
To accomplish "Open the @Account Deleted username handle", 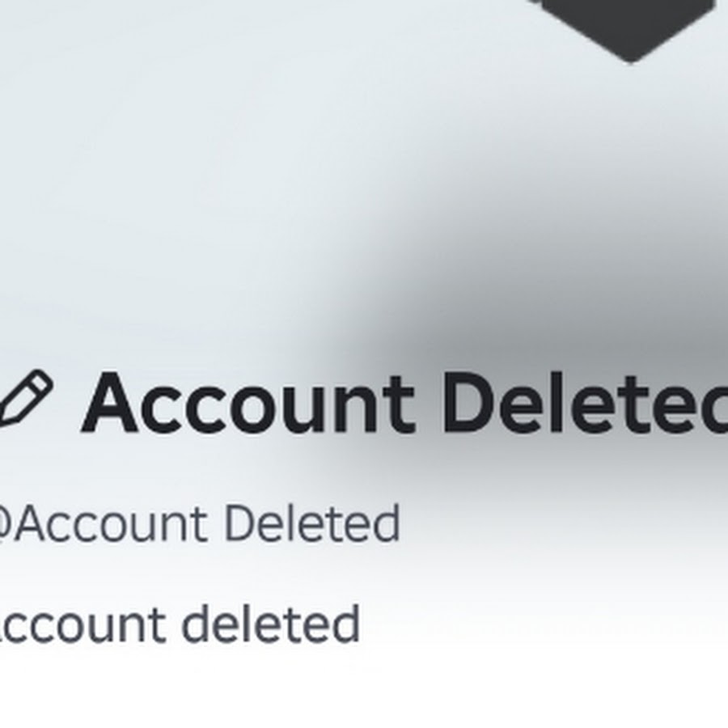I will [x=199, y=523].
